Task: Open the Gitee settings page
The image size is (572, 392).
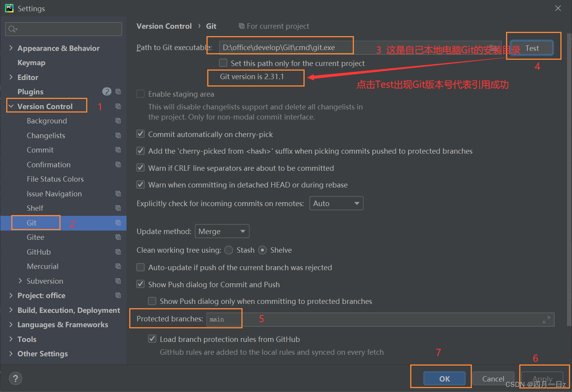Action: pos(35,237)
